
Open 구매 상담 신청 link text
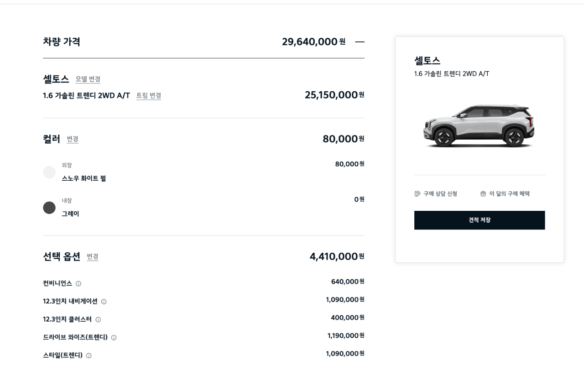pyautogui.click(x=440, y=194)
